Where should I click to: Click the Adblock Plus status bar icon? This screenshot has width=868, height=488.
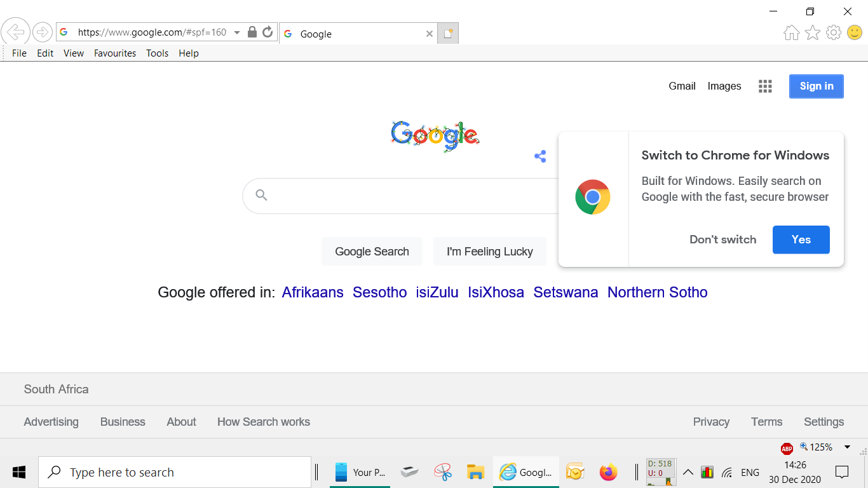coord(787,448)
